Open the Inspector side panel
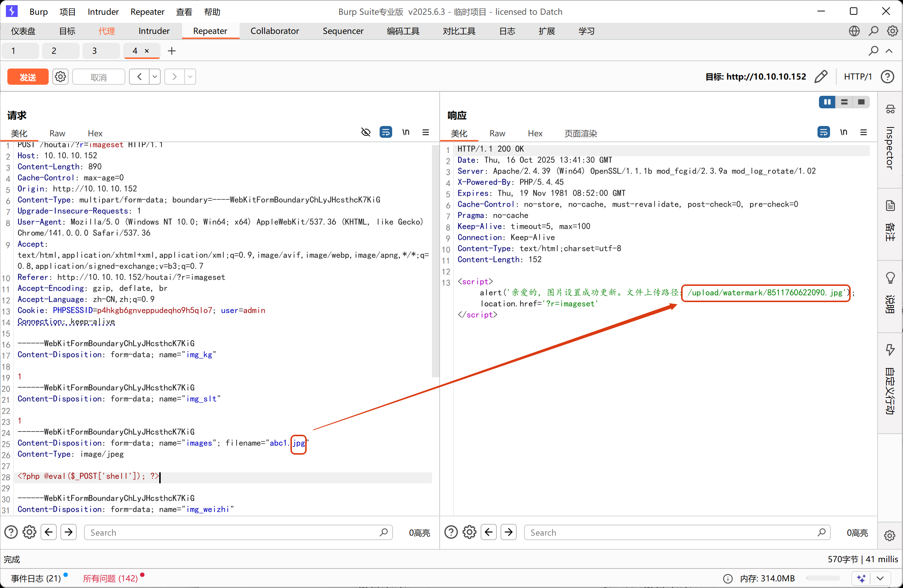This screenshot has height=588, width=903. pyautogui.click(x=890, y=139)
